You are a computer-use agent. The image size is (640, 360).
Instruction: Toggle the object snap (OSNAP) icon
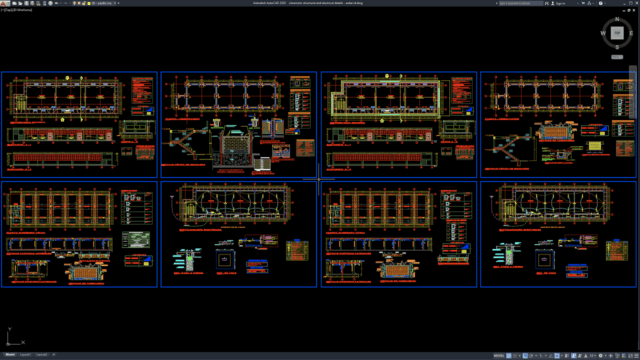point(557,356)
